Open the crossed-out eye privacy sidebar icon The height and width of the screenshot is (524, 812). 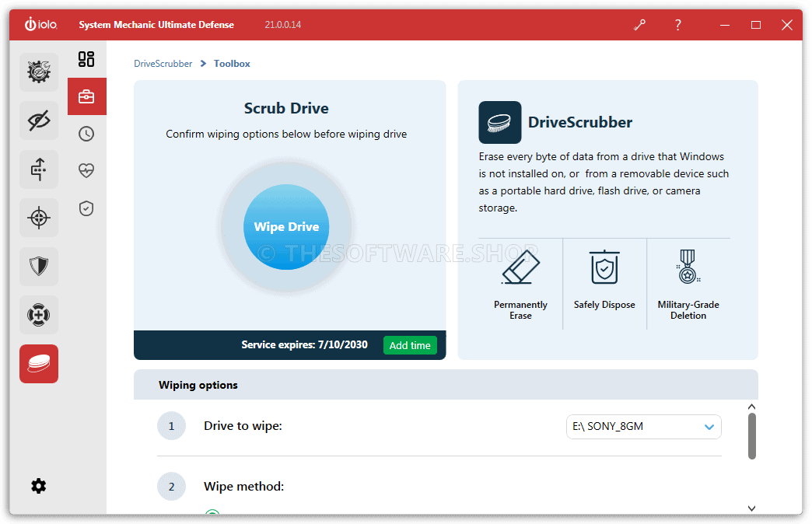pyautogui.click(x=39, y=121)
